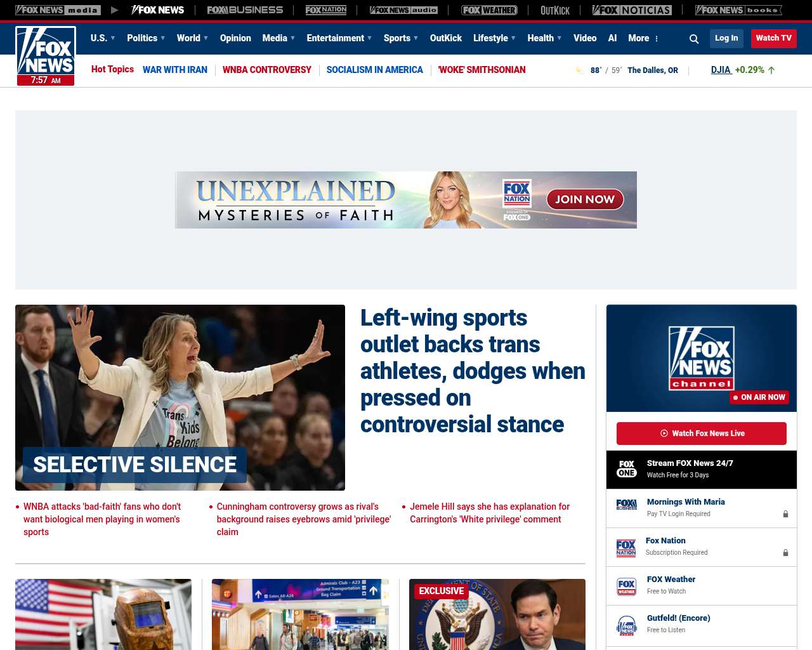Screen dimensions: 812x650
Task: Open the EXCLUSIVE State Department thumbnail
Action: pyautogui.click(x=497, y=614)
